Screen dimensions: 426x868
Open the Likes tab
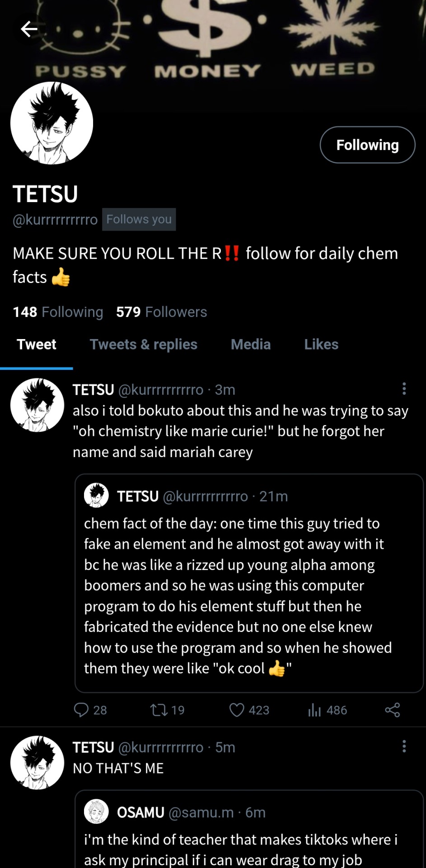click(321, 344)
